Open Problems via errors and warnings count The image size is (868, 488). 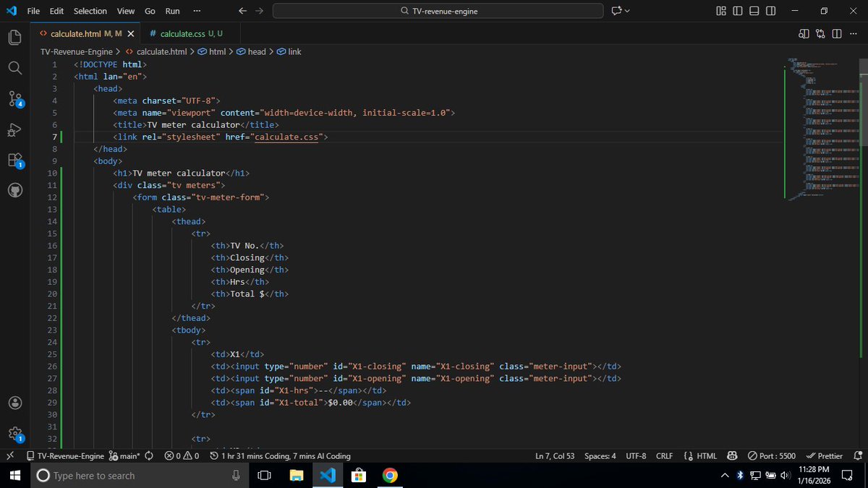pyautogui.click(x=182, y=456)
